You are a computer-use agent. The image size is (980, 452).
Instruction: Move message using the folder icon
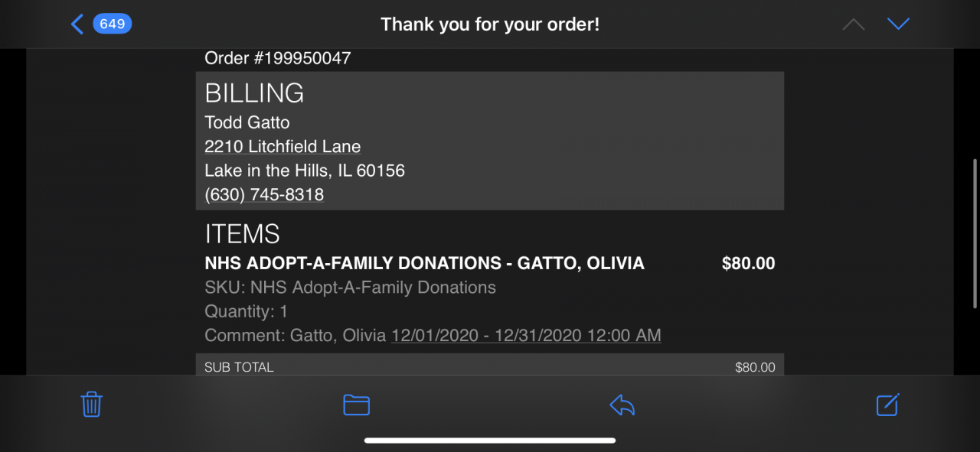[x=356, y=405]
